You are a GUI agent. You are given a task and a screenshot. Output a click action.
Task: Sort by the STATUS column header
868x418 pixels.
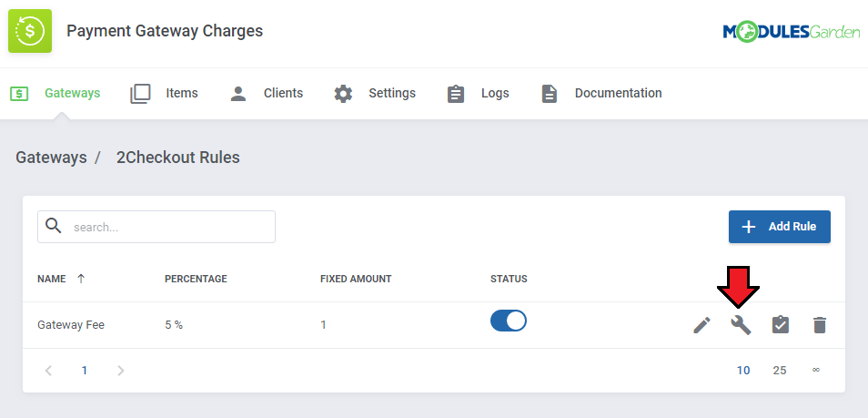[509, 279]
